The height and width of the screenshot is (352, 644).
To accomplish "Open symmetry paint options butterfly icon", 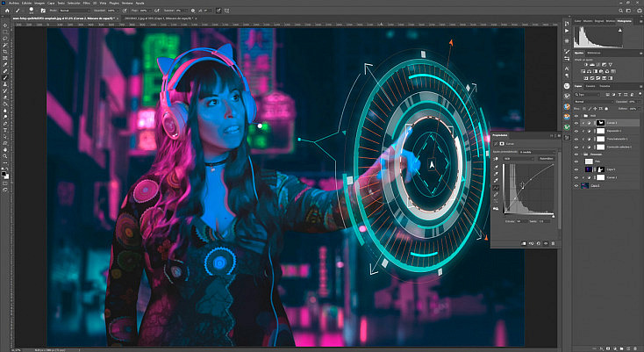I will tap(226, 11).
